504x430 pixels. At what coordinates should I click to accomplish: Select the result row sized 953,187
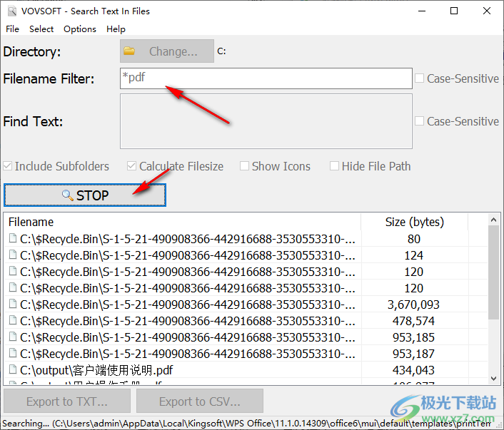tap(246, 354)
